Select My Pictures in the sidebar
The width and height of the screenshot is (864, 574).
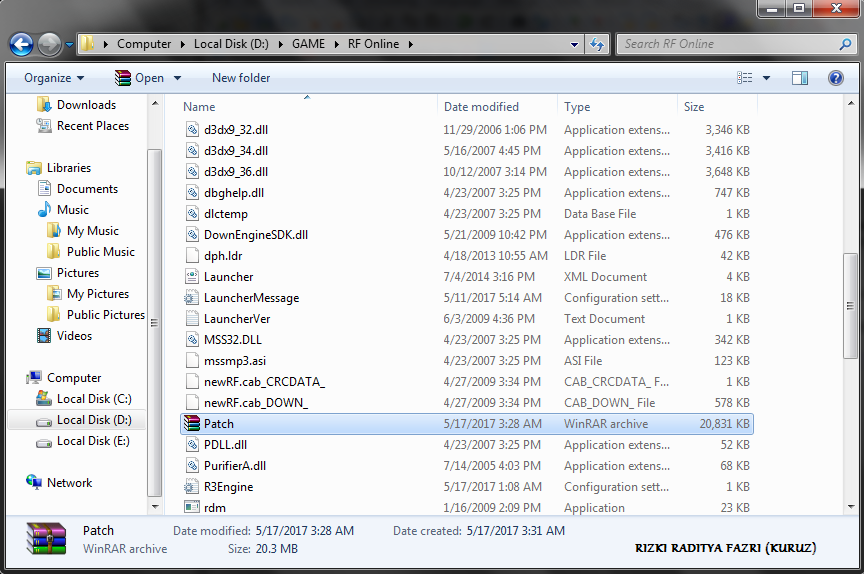(x=98, y=294)
